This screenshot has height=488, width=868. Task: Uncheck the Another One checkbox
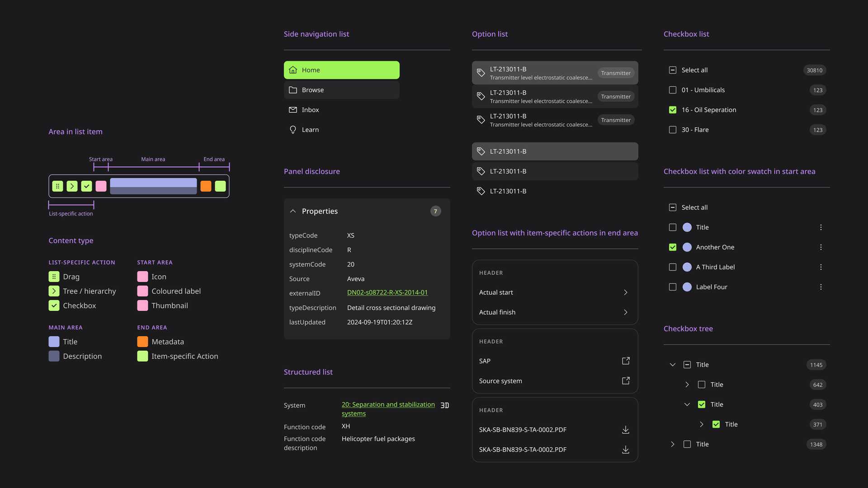(x=673, y=247)
